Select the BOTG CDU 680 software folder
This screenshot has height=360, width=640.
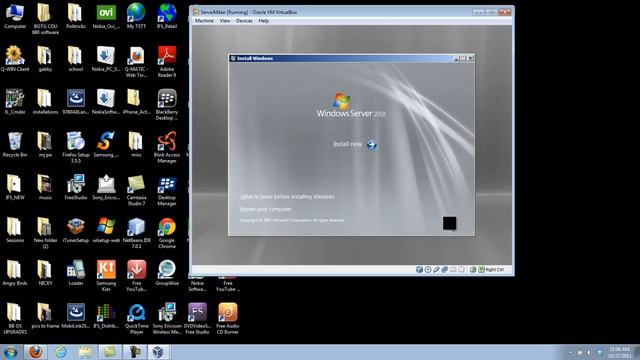pos(45,19)
